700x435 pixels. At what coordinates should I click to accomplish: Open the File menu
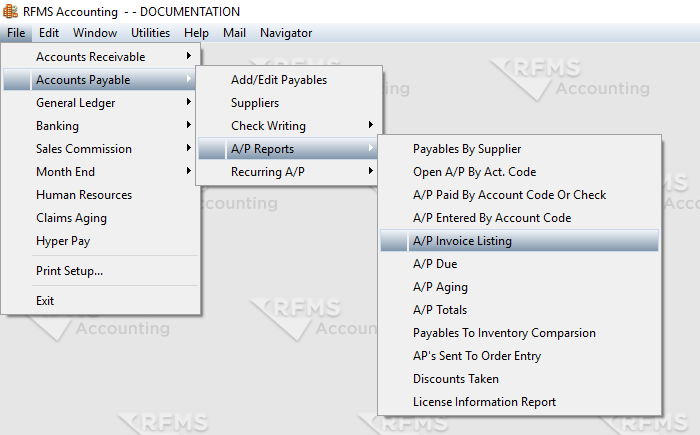(16, 33)
